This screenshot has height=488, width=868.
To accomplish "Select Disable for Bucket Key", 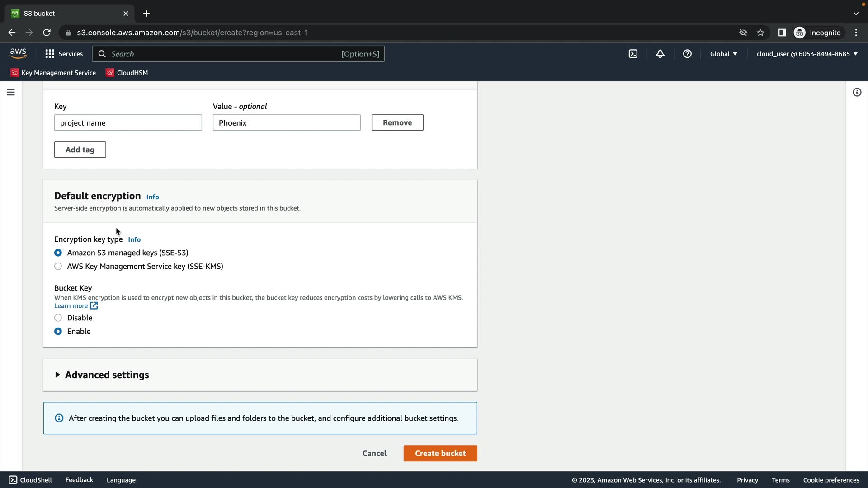I will click(x=58, y=318).
